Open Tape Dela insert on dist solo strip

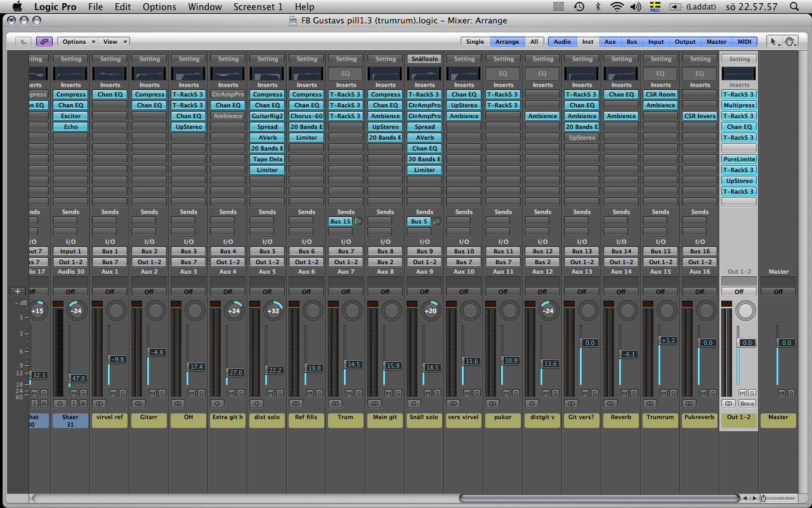[267, 159]
